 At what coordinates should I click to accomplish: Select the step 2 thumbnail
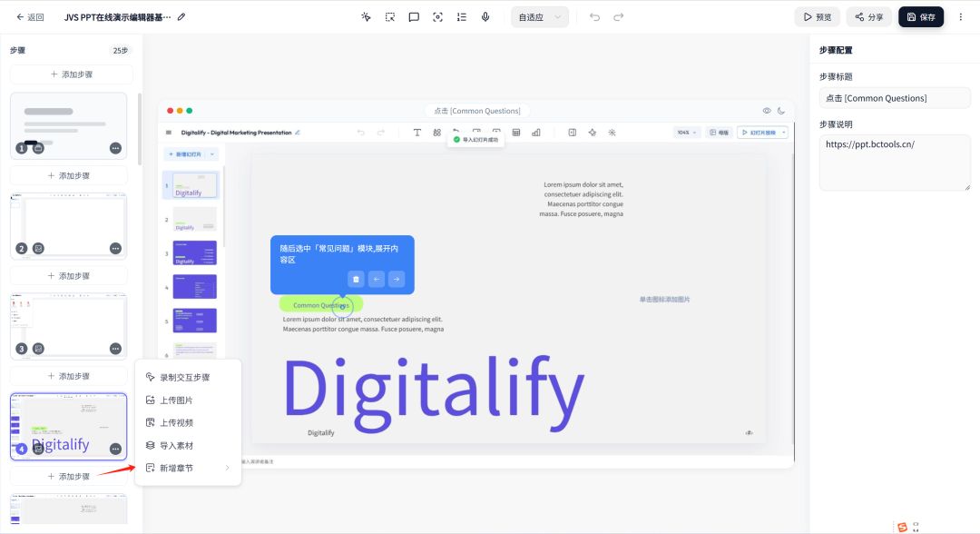pos(69,226)
